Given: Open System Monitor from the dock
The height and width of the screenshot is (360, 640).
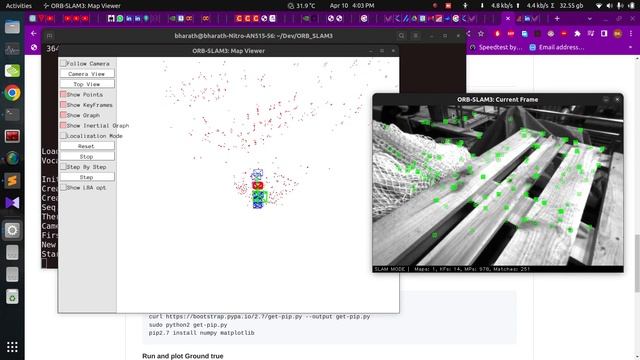Looking at the screenshot, I should click(x=12, y=49).
